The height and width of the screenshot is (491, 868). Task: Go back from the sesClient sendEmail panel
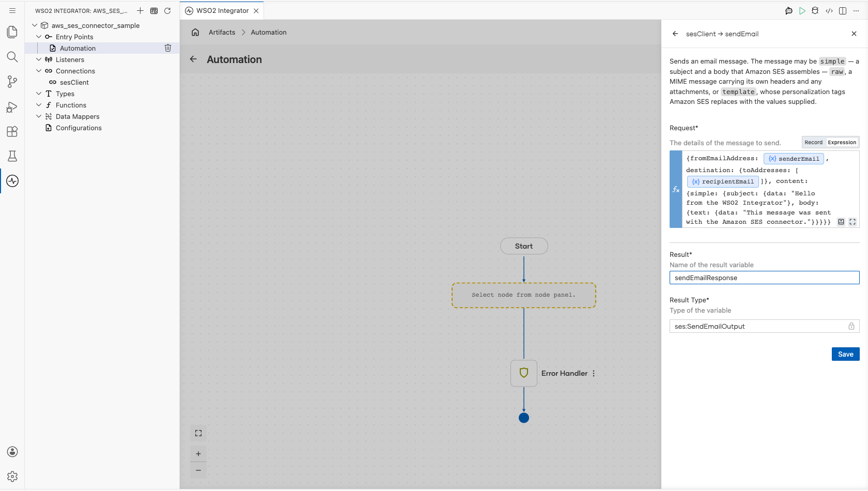click(x=675, y=34)
